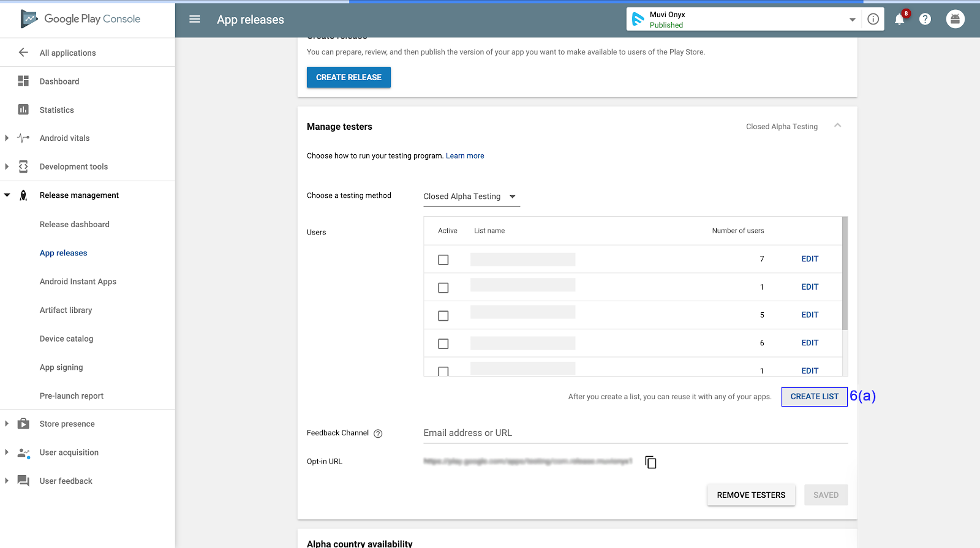Go to the Pre-launch report page
The width and height of the screenshot is (980, 548).
pyautogui.click(x=72, y=396)
